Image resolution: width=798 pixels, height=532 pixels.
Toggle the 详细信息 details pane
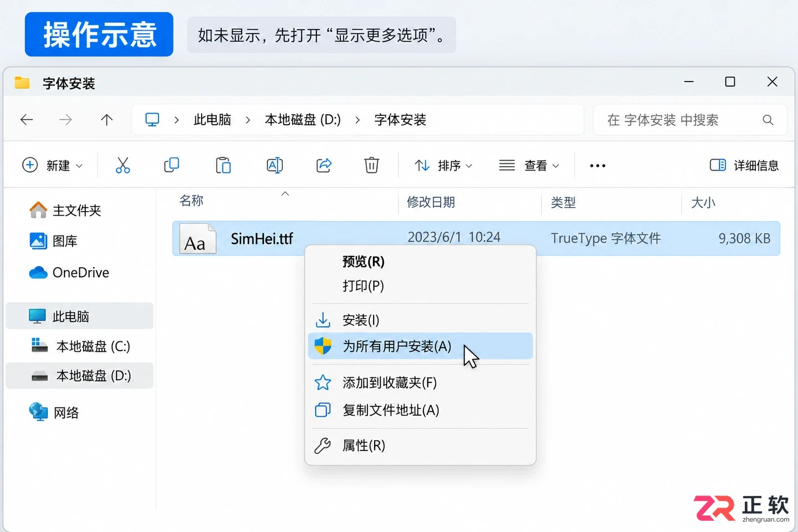(744, 165)
